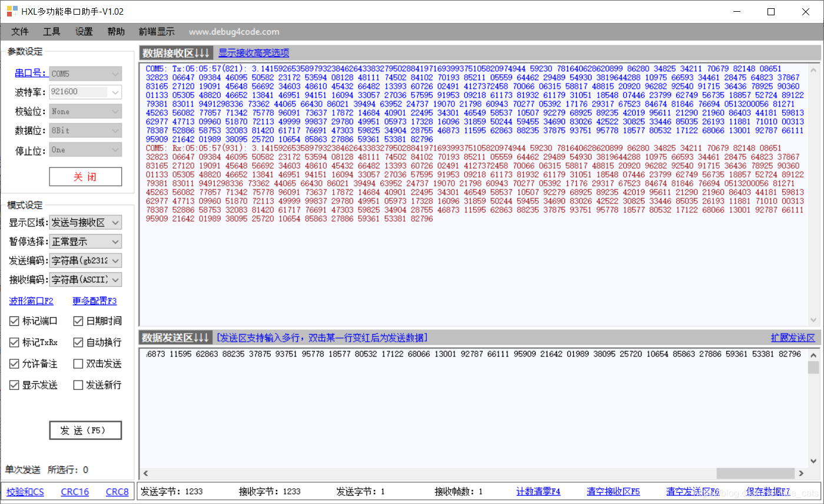Open the 工具 menu
Screen dimensions: 824x504
[52, 32]
